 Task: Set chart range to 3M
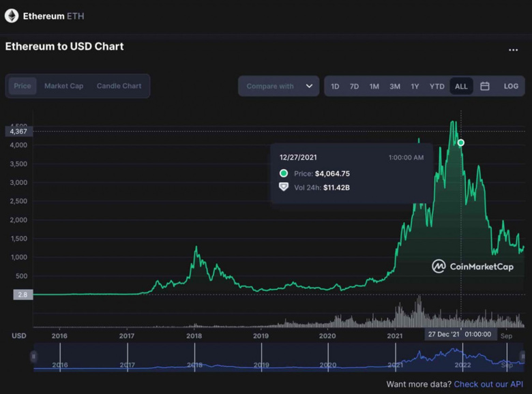[395, 87]
